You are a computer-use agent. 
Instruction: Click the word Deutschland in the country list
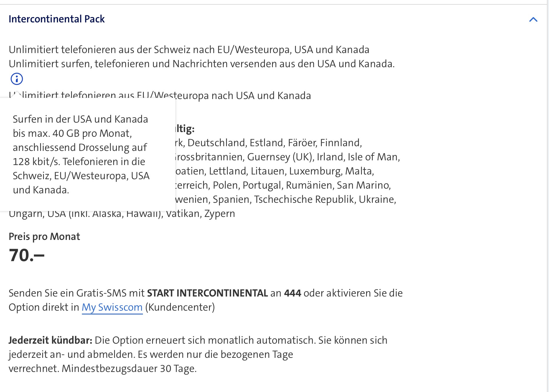pyautogui.click(x=217, y=143)
